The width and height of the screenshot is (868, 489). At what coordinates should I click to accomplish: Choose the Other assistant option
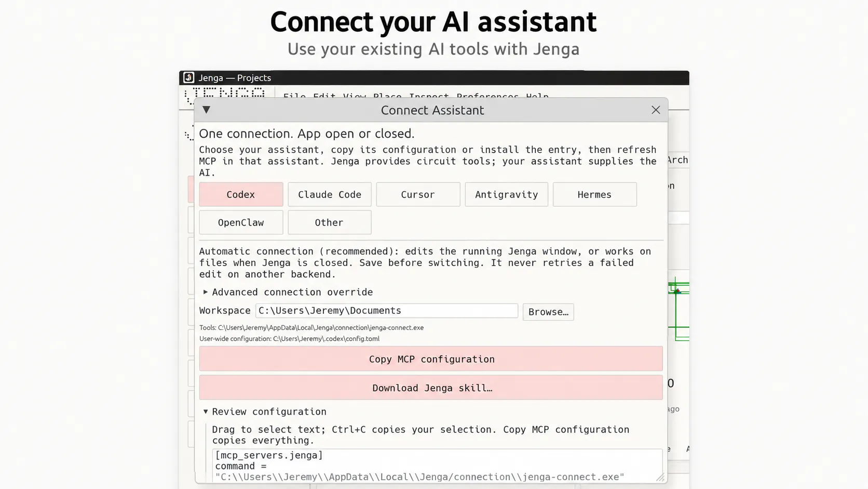[x=330, y=222]
